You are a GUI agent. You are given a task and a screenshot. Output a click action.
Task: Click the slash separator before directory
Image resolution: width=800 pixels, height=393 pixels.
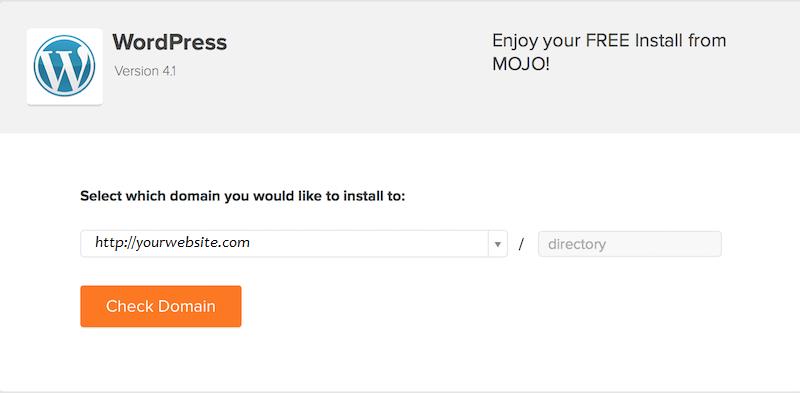point(521,244)
